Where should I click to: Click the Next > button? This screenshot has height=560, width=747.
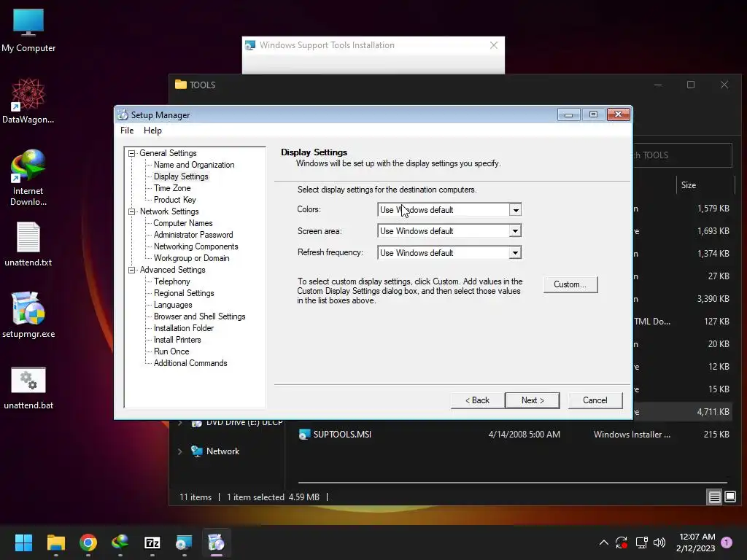click(x=532, y=400)
